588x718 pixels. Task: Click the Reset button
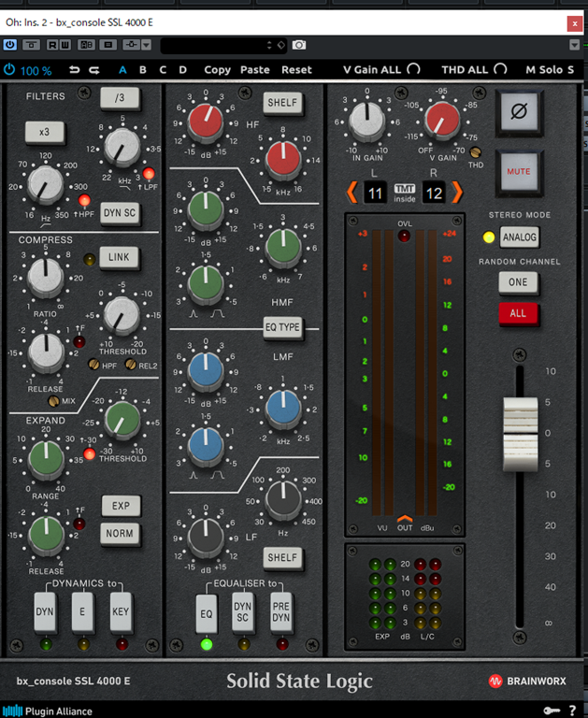(296, 70)
